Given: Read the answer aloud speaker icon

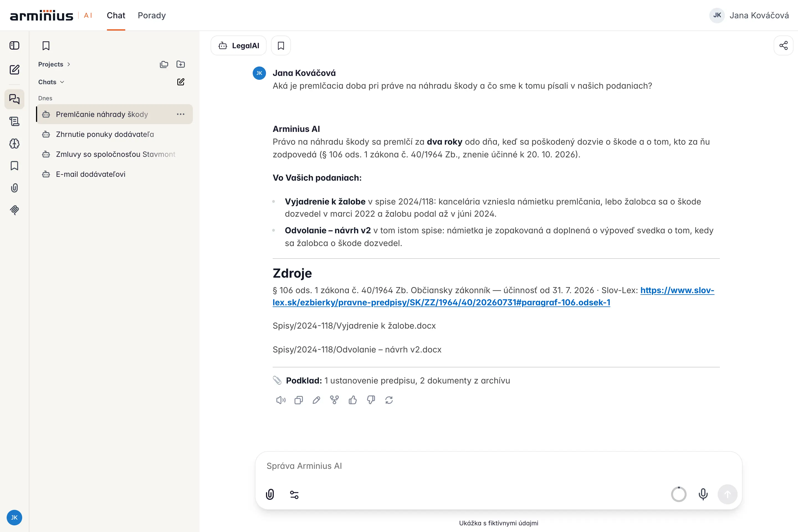Looking at the screenshot, I should coord(281,400).
